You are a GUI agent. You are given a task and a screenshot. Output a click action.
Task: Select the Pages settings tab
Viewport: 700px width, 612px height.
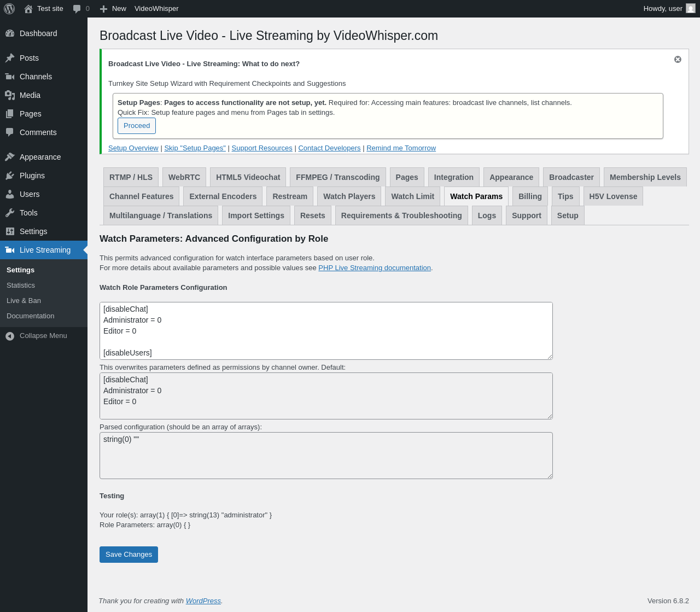(x=407, y=177)
